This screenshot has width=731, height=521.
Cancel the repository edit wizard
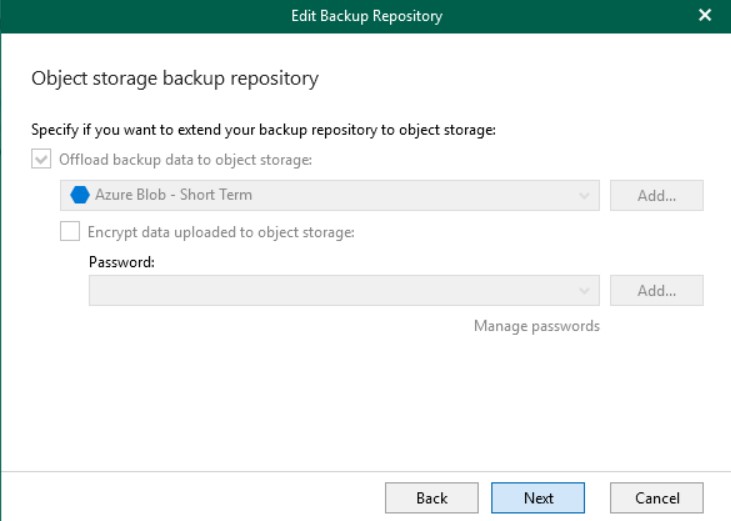pos(656,498)
